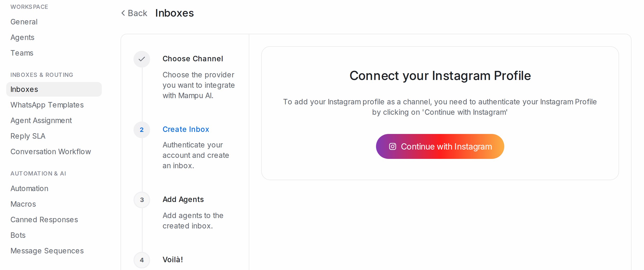This screenshot has height=270, width=644.
Task: Click the Voilà! step title
Action: 173,260
